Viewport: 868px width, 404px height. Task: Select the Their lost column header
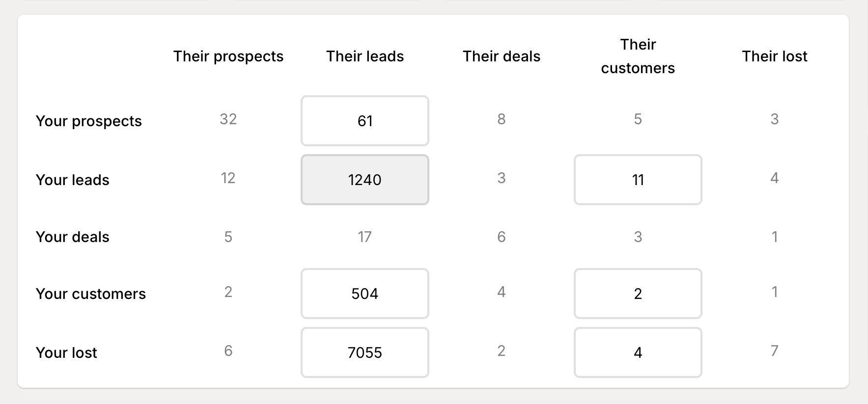coord(774,56)
